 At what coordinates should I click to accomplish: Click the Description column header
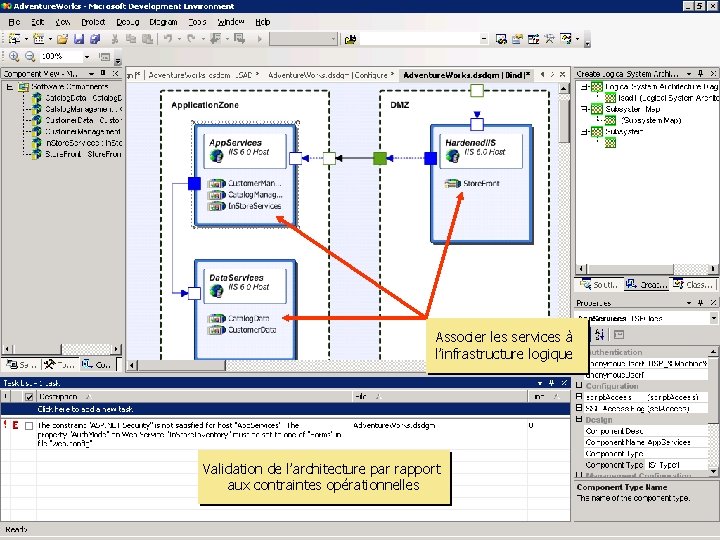coord(195,397)
